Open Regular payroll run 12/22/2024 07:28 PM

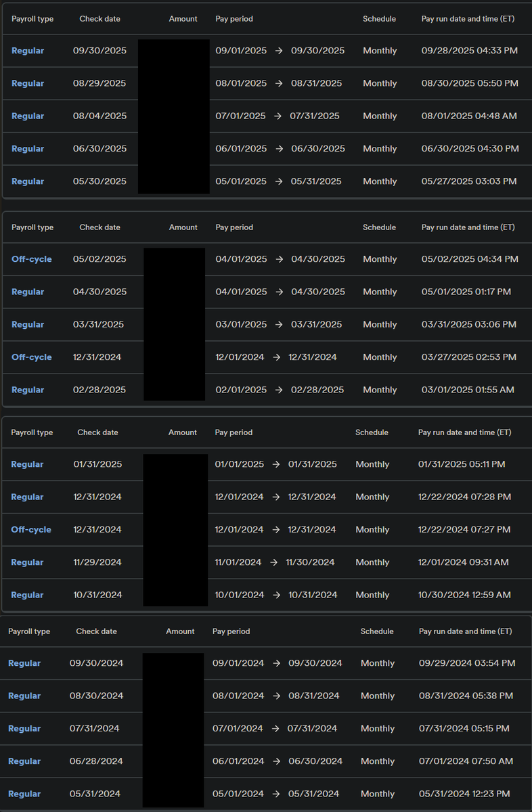point(27,497)
